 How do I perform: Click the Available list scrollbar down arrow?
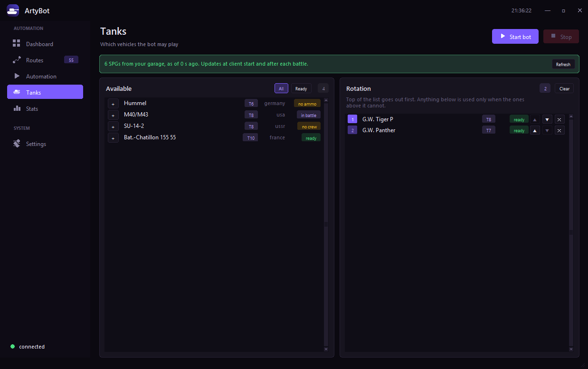pyautogui.click(x=326, y=349)
